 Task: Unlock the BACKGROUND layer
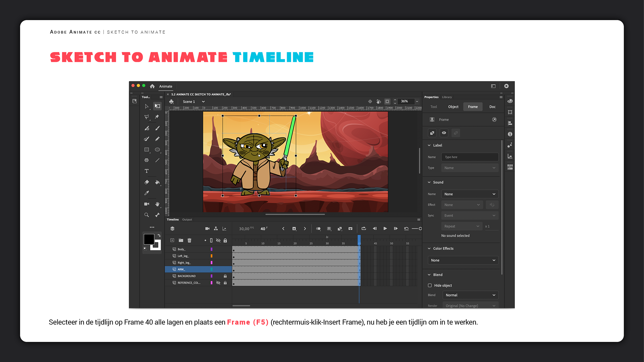[225, 276]
